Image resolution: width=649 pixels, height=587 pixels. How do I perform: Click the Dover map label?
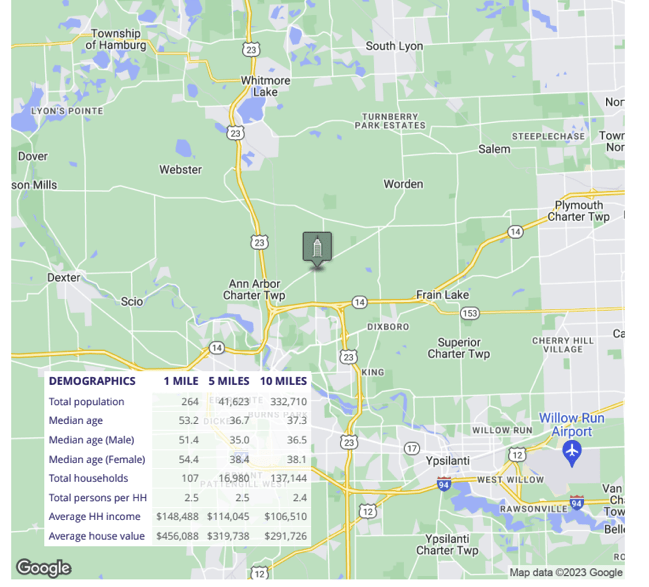tap(33, 156)
